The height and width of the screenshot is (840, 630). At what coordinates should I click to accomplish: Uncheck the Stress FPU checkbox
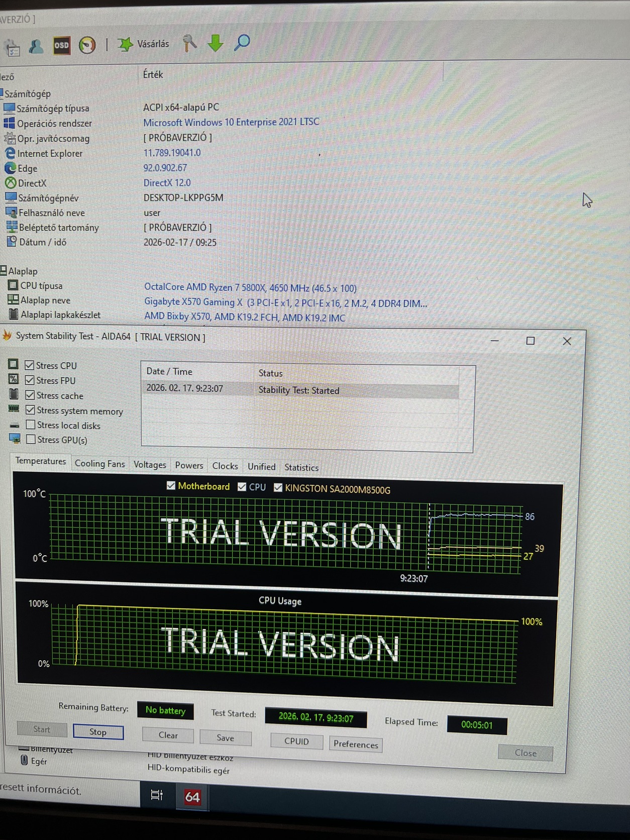30,380
